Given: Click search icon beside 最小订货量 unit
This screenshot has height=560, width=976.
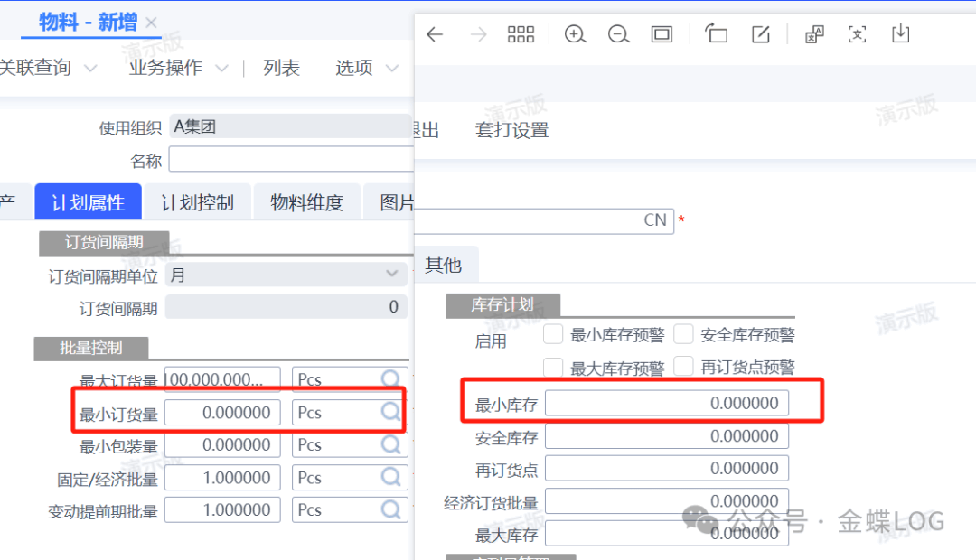Looking at the screenshot, I should 390,412.
